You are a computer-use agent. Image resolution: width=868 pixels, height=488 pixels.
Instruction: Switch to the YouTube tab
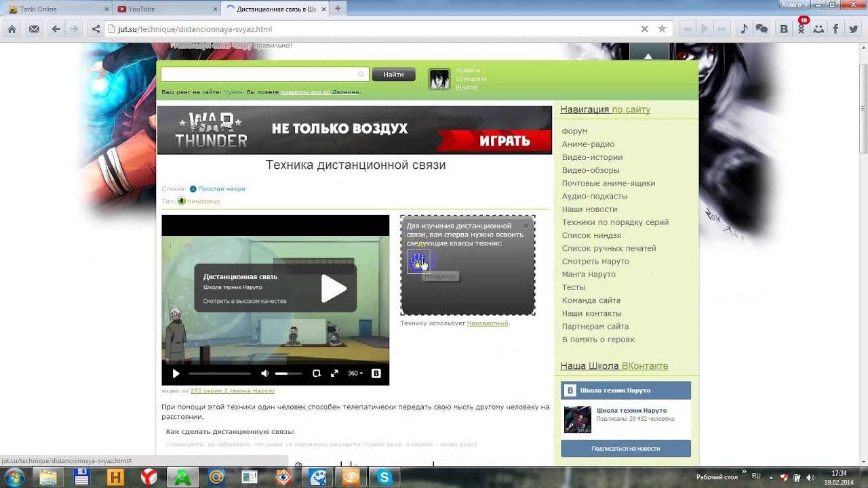pos(166,9)
